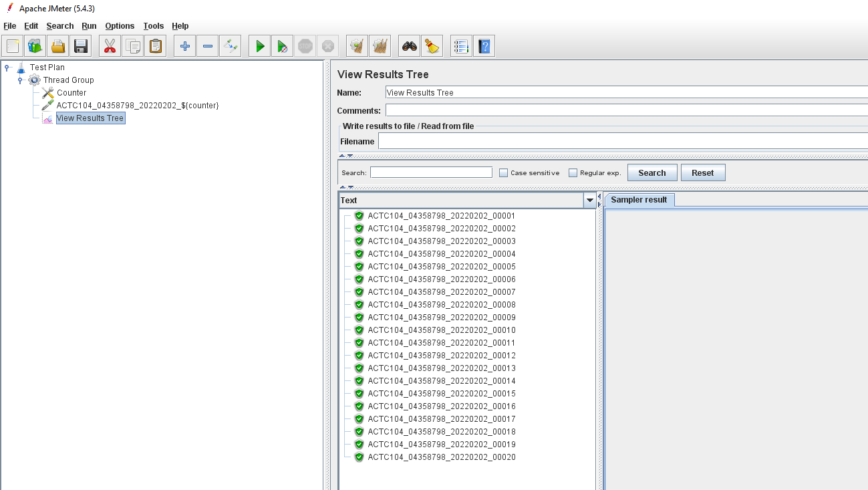Start the test with green play icon
This screenshot has width=868, height=490.
click(x=260, y=46)
